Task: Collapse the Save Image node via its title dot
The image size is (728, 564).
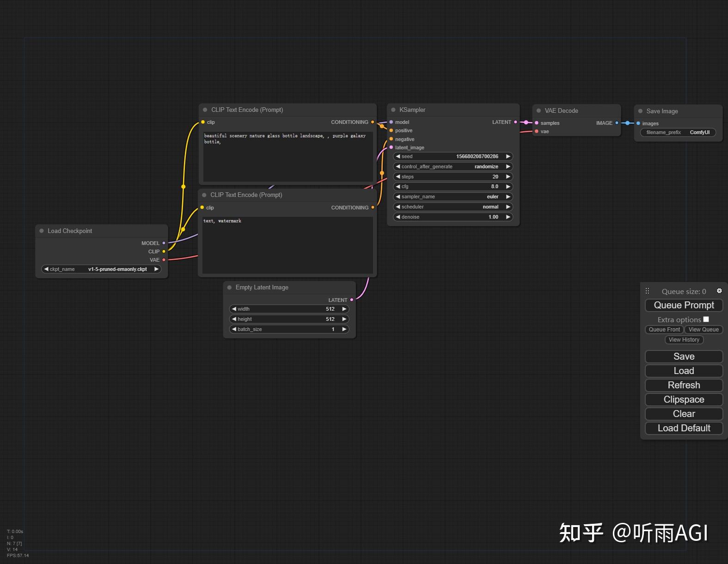Action: (640, 111)
